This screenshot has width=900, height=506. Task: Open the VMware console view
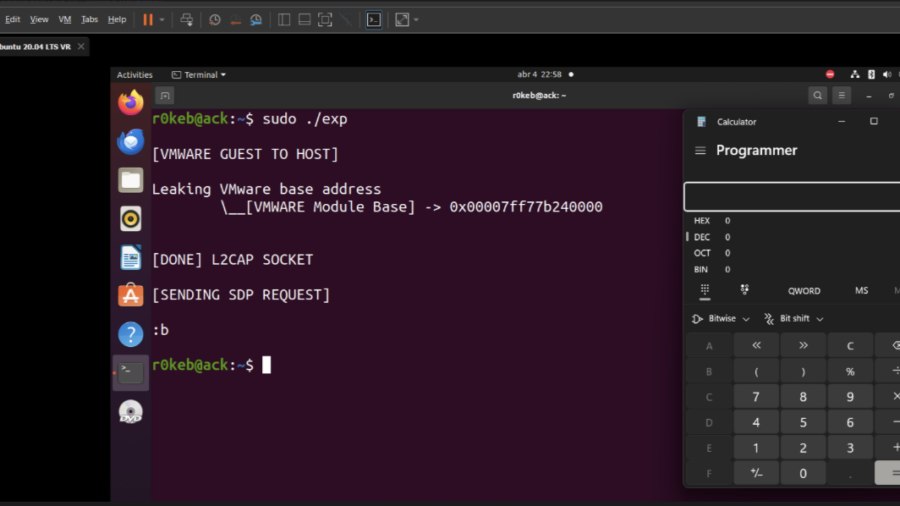point(374,20)
